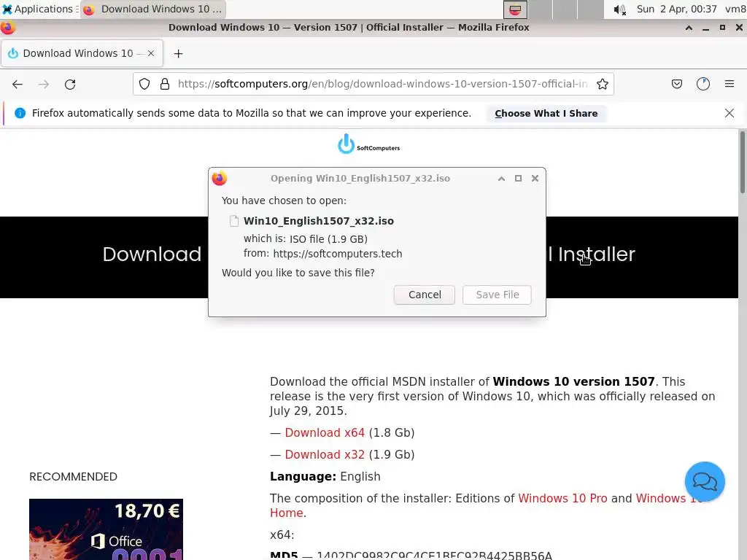Click the file icon beside the ISO filename
The width and height of the screenshot is (747, 560).
tap(233, 221)
